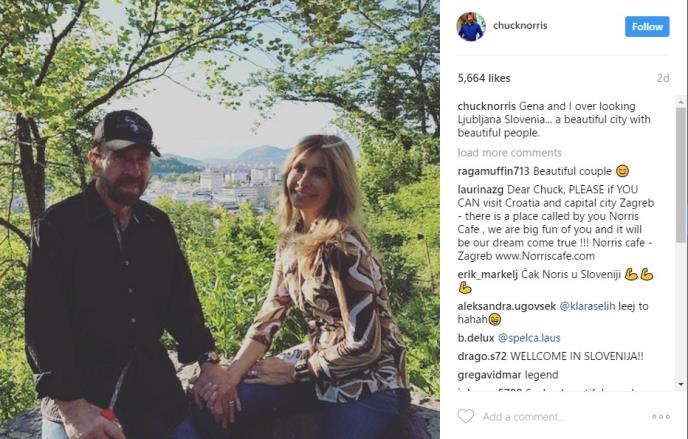View the 5,664 likes list

click(484, 78)
